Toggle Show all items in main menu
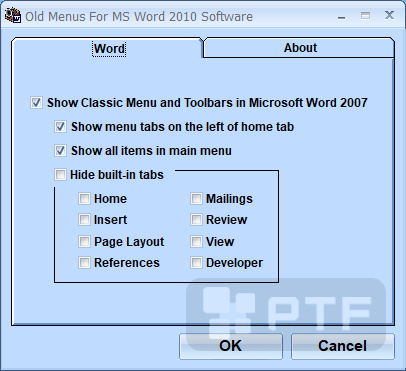 (60, 151)
